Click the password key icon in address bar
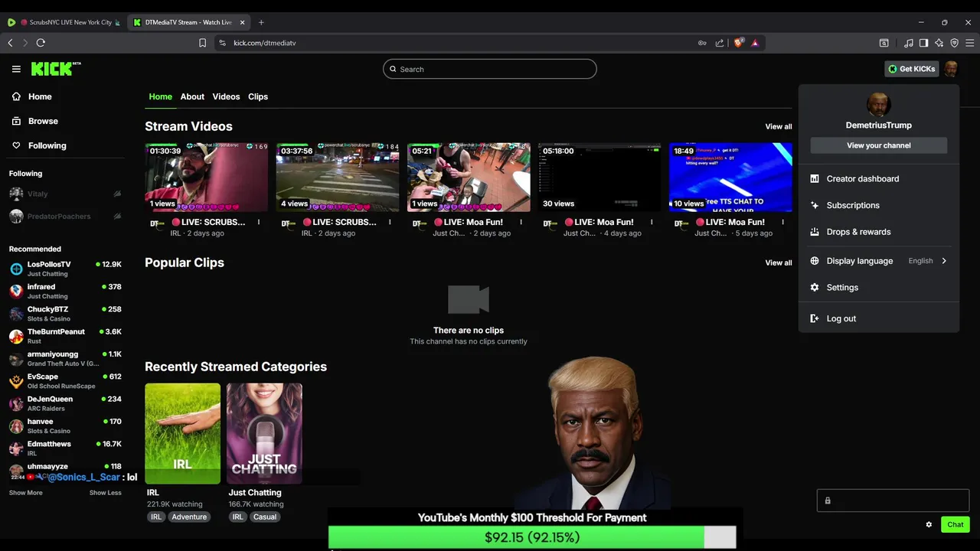 click(x=702, y=43)
